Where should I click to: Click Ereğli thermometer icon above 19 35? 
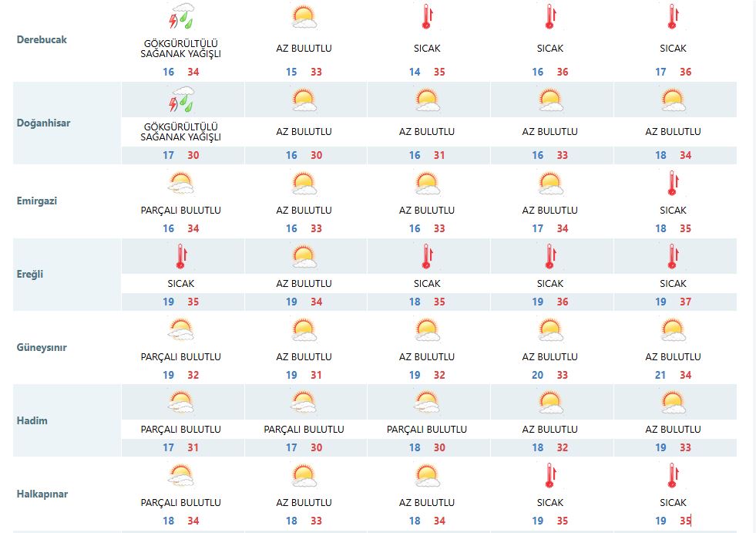pyautogui.click(x=181, y=256)
